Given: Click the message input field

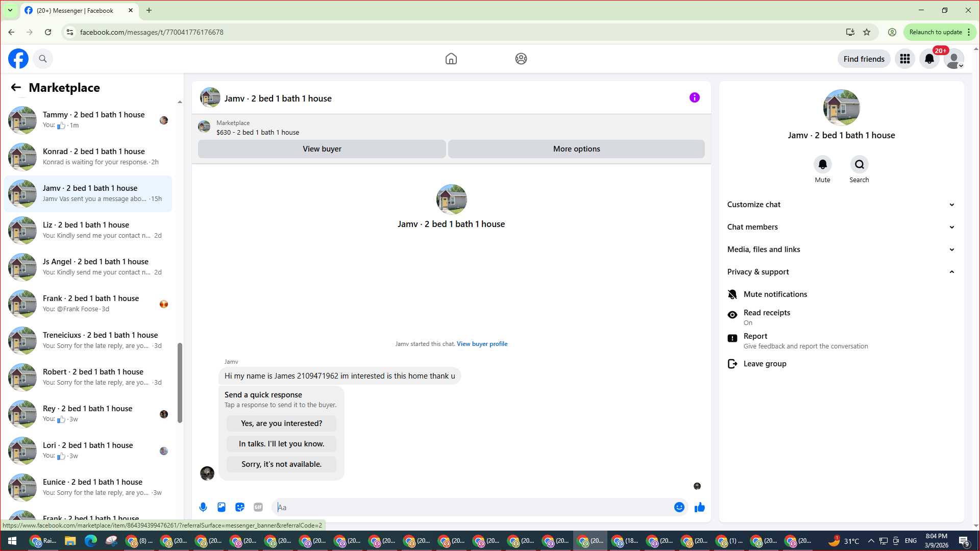Looking at the screenshot, I should click(472, 507).
